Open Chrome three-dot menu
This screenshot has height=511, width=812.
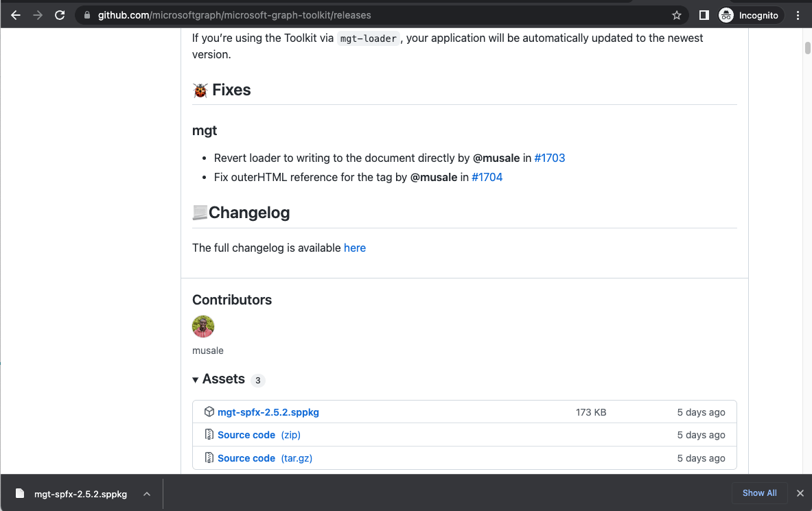[x=798, y=15]
